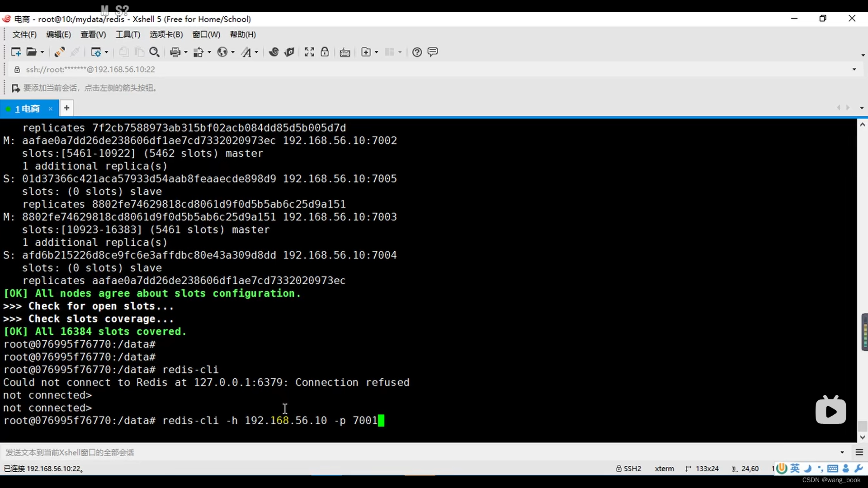Open the 文件(F) menu

coord(24,34)
